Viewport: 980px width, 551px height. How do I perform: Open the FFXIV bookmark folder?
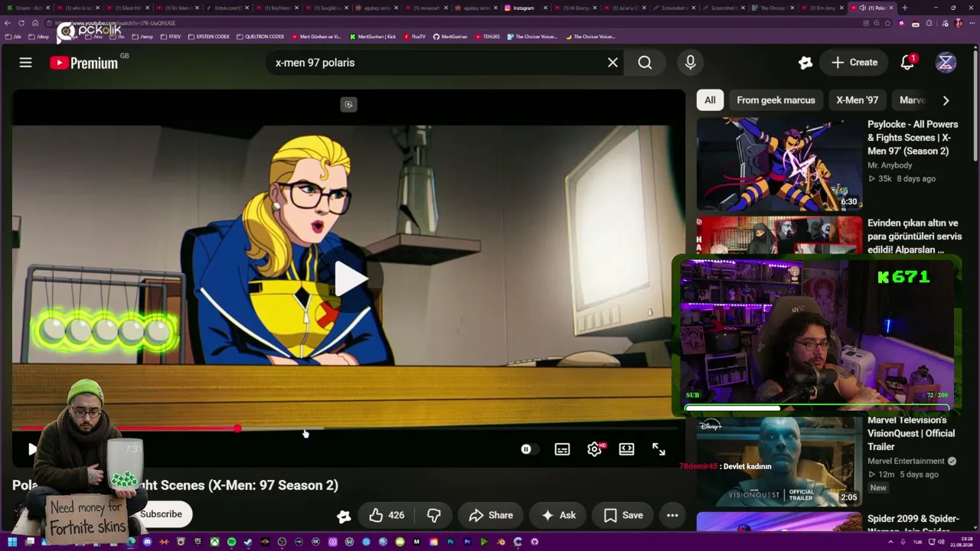[171, 37]
